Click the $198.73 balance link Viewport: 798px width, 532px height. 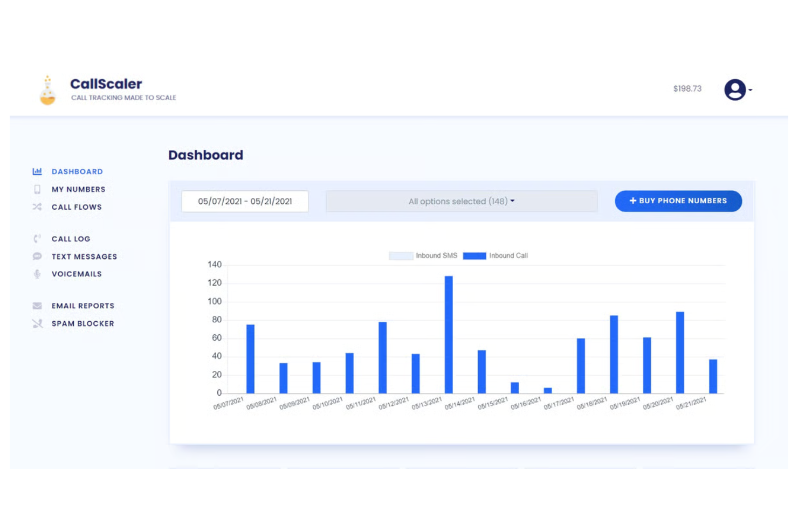tap(687, 88)
